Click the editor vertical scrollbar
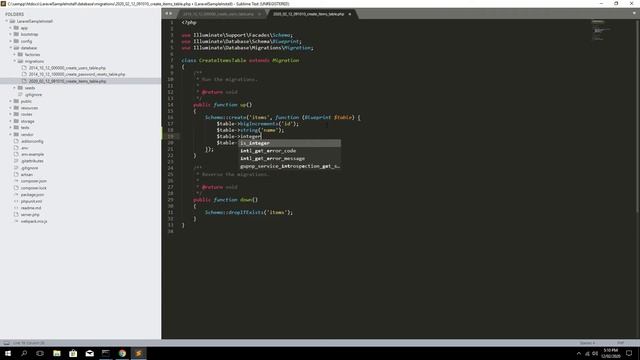 (638, 115)
